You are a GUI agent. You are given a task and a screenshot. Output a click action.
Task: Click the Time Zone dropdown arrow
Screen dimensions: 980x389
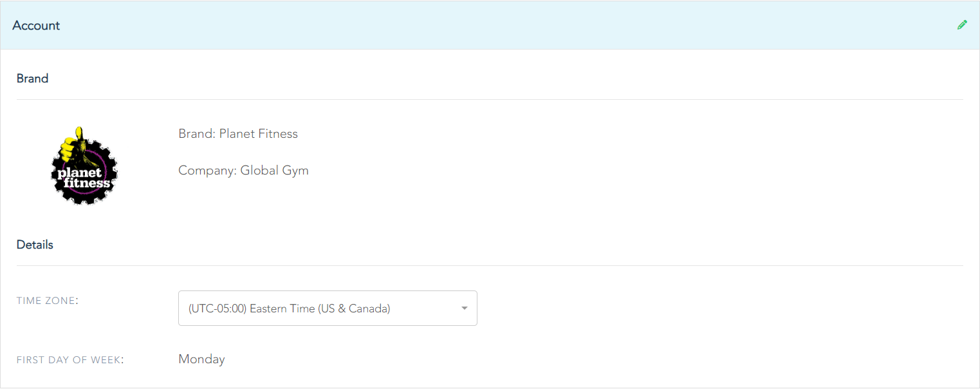click(465, 308)
